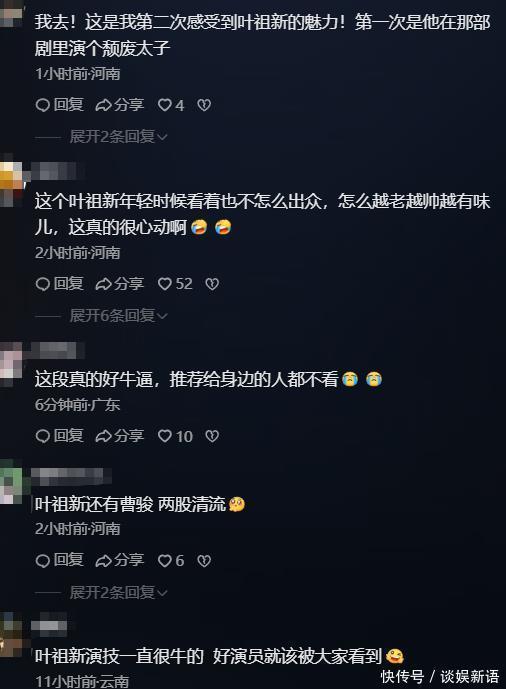Reply to the 两股清流 comment
Viewport: 506px width, 689px height.
(x=59, y=560)
